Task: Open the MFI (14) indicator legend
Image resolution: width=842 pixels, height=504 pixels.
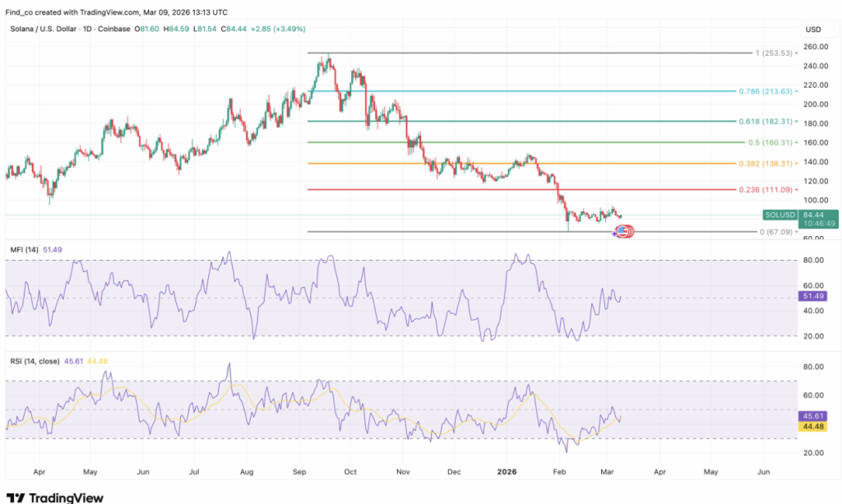Action: (23, 248)
